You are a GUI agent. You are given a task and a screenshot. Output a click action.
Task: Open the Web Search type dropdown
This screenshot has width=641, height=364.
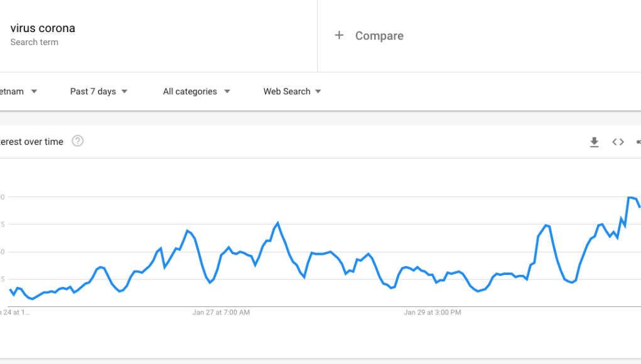[292, 92]
